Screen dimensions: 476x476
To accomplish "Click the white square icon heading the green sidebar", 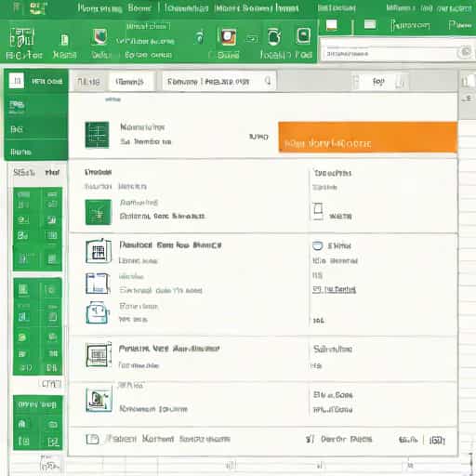I will (x=17, y=81).
